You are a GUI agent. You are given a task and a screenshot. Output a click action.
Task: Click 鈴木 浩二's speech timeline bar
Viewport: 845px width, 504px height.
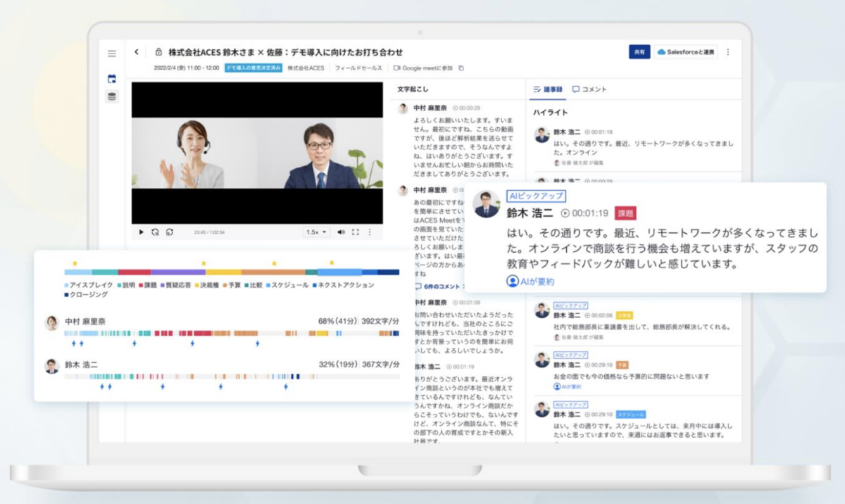[232, 377]
